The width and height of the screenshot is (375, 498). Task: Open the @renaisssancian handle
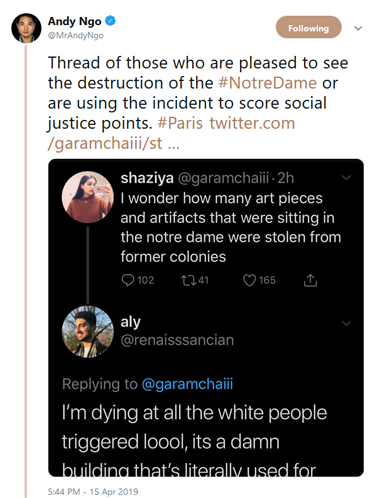tap(177, 340)
